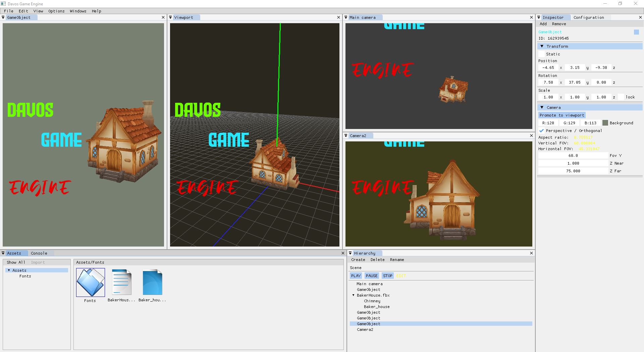
Task: Collapse the Hierarchy panel arrow
Action: pyautogui.click(x=350, y=253)
